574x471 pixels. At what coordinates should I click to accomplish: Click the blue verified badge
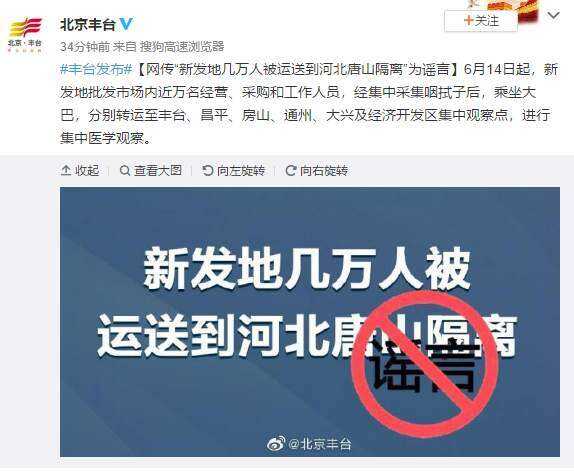click(126, 24)
